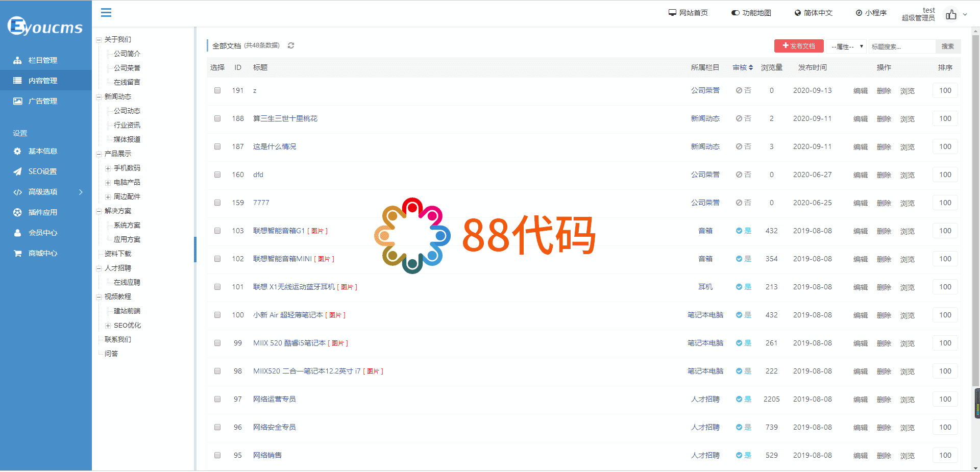
Task: Click the 广告管理 image icon
Action: 17,101
